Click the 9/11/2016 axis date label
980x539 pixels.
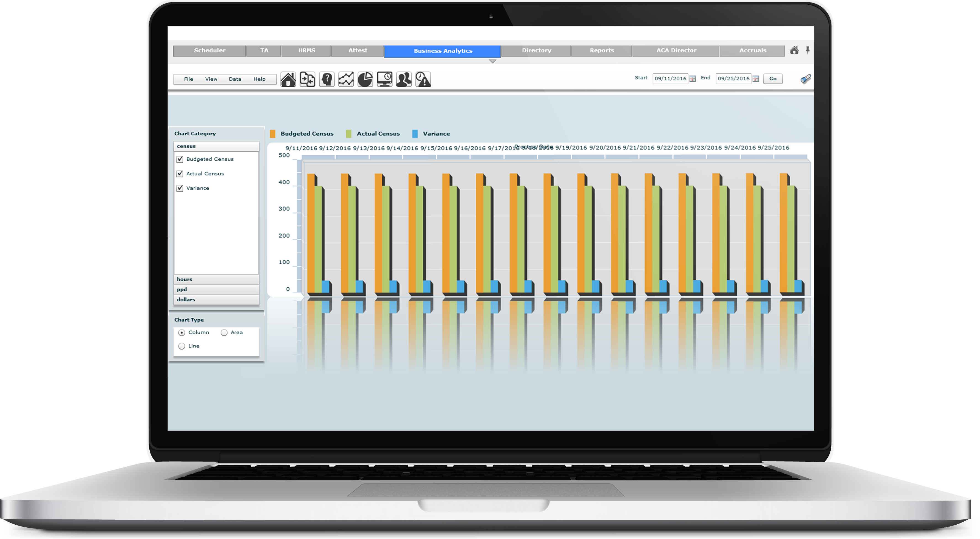301,148
